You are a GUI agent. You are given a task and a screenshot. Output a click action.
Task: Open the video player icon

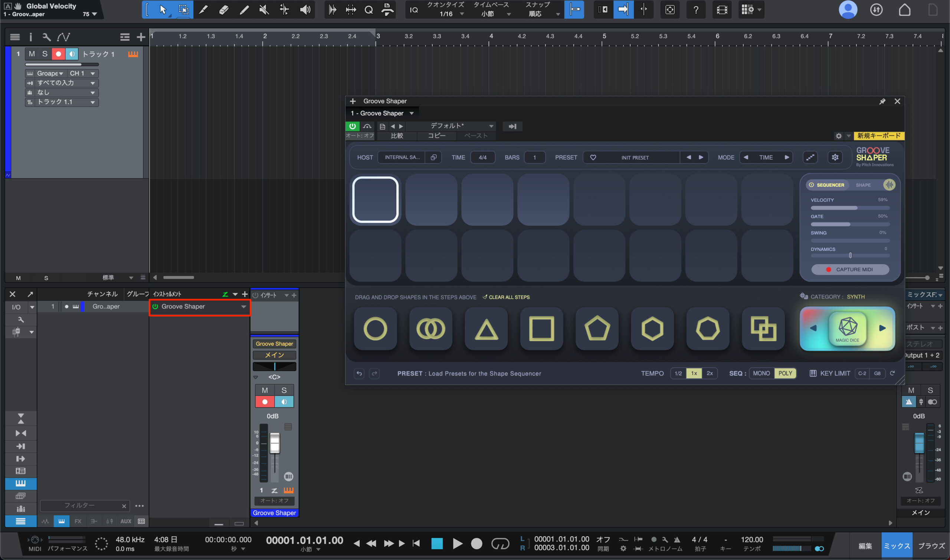coord(722,9)
